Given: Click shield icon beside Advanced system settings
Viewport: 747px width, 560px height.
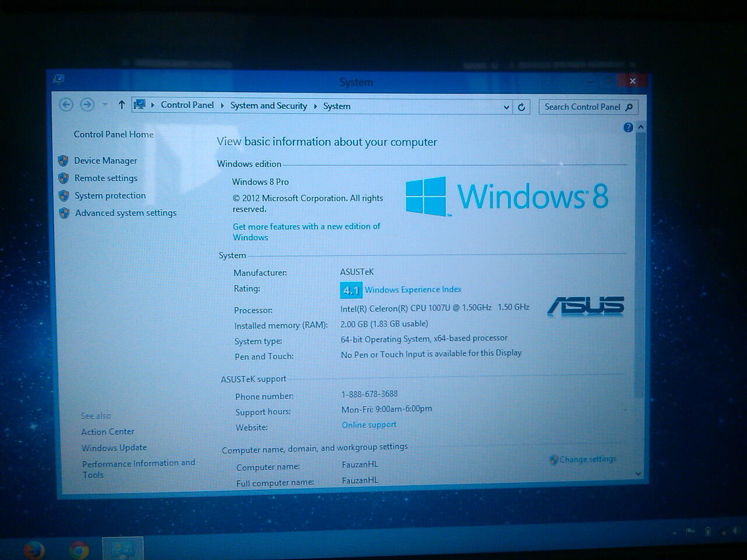Looking at the screenshot, I should [64, 213].
